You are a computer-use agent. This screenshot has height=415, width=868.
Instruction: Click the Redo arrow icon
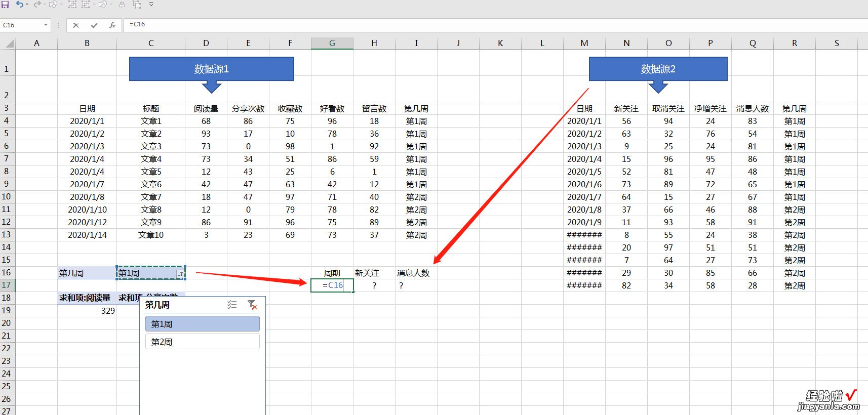37,5
